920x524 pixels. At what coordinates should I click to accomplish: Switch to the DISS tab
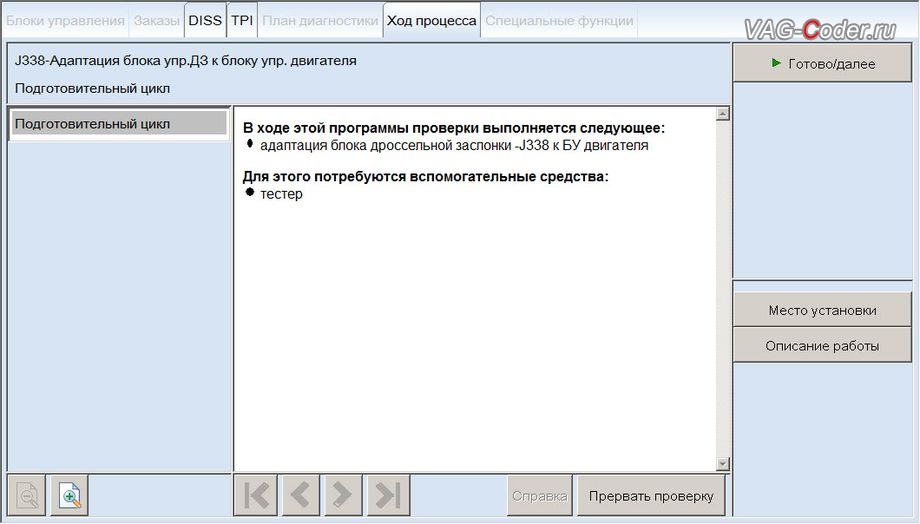click(x=205, y=21)
